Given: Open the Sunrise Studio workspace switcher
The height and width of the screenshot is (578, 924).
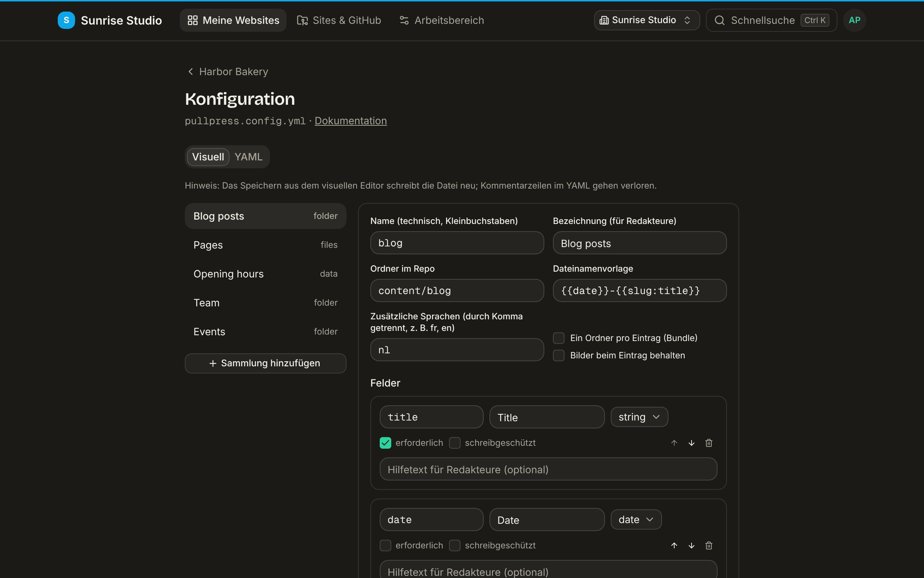Looking at the screenshot, I should click(x=647, y=20).
